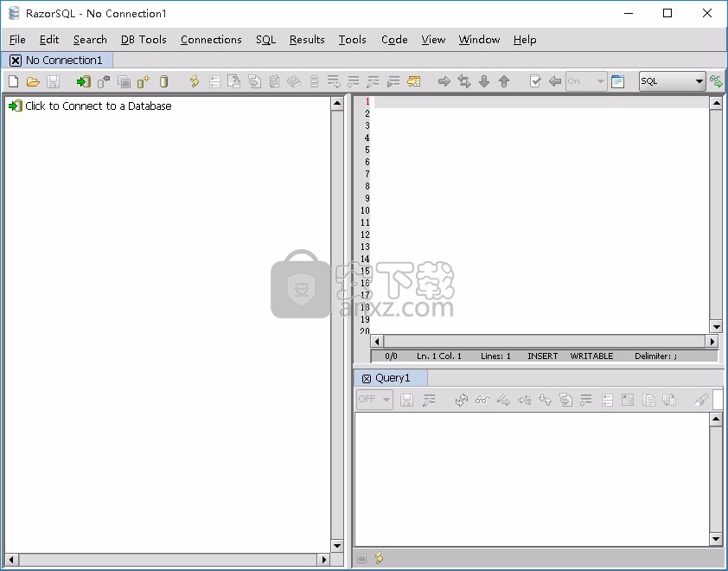The height and width of the screenshot is (571, 728).
Task: Close the Query1 results tab
Action: point(367,378)
